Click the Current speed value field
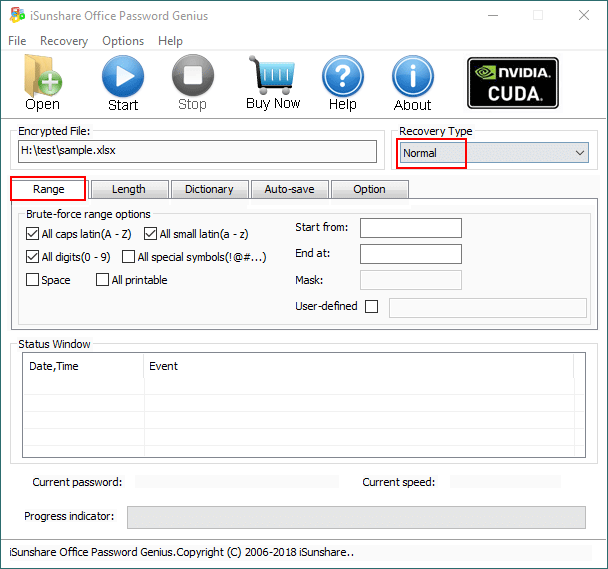Viewport: 608px width, 569px height. point(505,482)
